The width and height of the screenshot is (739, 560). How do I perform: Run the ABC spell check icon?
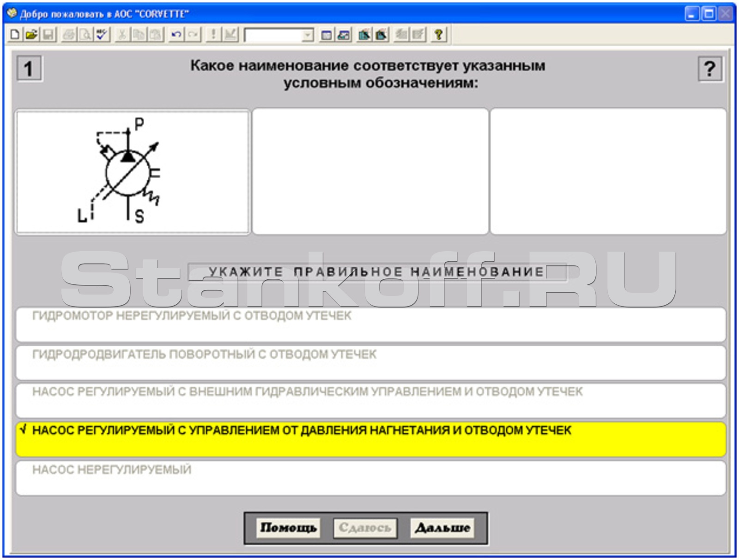102,35
